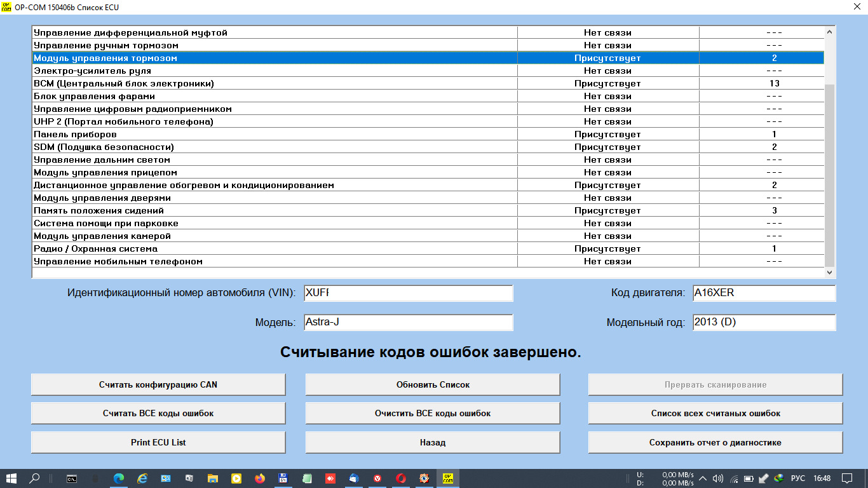The width and height of the screenshot is (868, 488).
Task: Select 'Память положения сидений' row
Action: [x=428, y=210]
